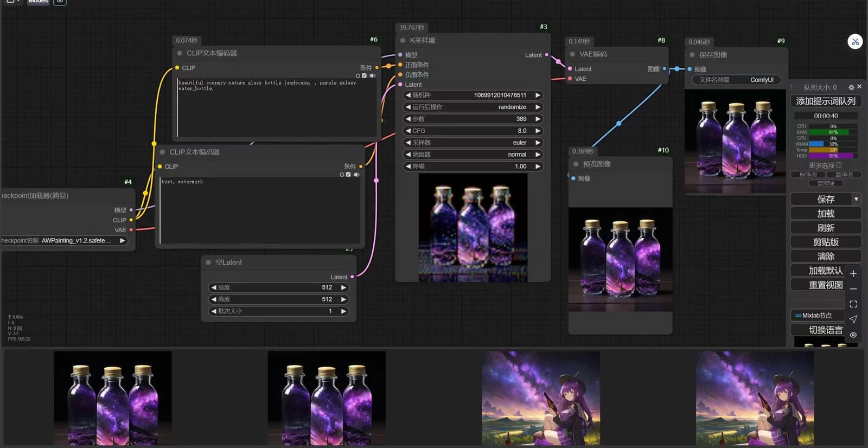The image size is (868, 448).
Task: Click the paper-plane navigation icon
Action: pyautogui.click(x=853, y=319)
